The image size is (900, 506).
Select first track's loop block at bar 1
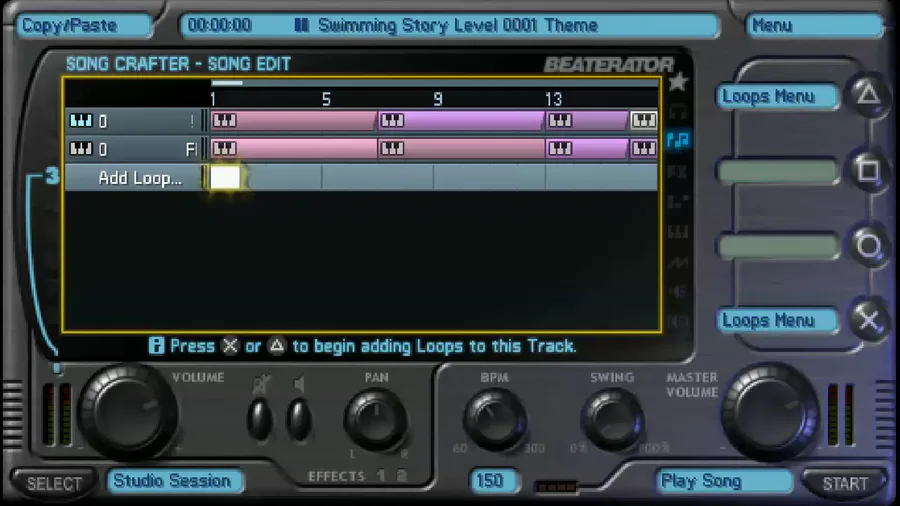[293, 120]
